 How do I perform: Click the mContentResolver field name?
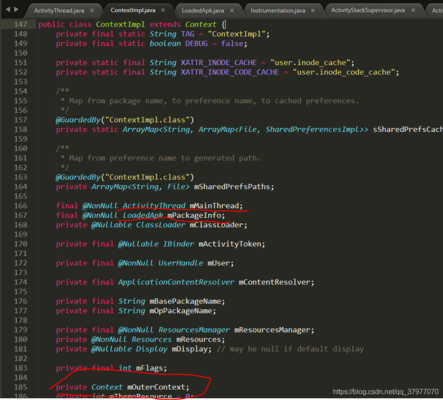point(274,282)
